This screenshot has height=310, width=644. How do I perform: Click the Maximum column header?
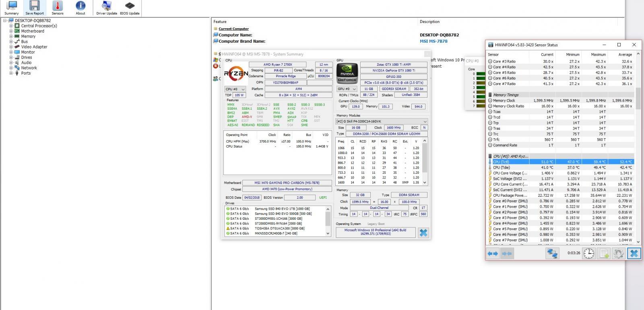(599, 54)
